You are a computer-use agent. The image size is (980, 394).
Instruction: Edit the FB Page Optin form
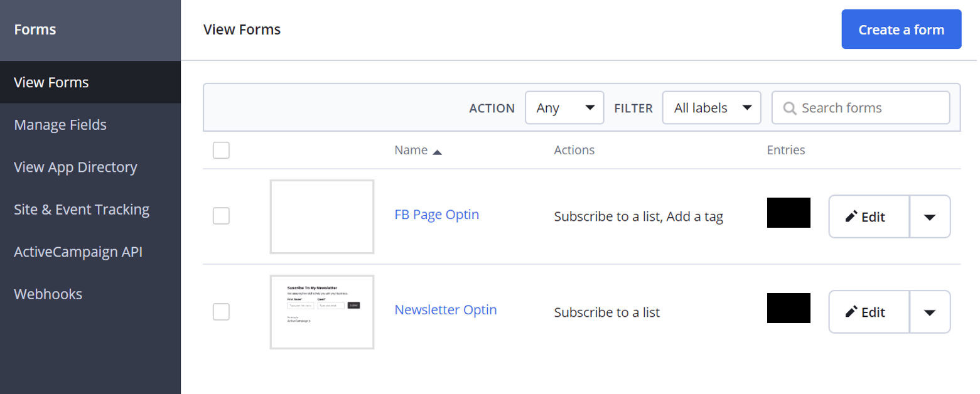(868, 216)
